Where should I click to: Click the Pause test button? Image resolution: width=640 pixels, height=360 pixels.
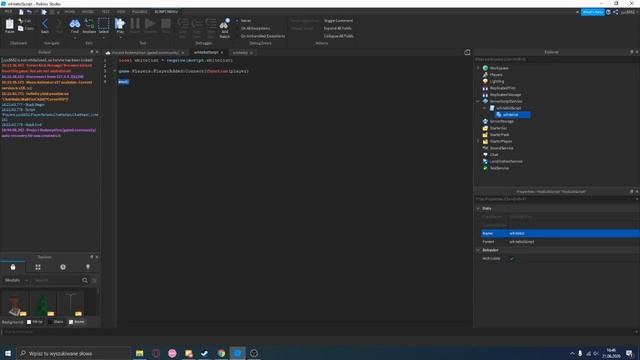click(x=135, y=25)
